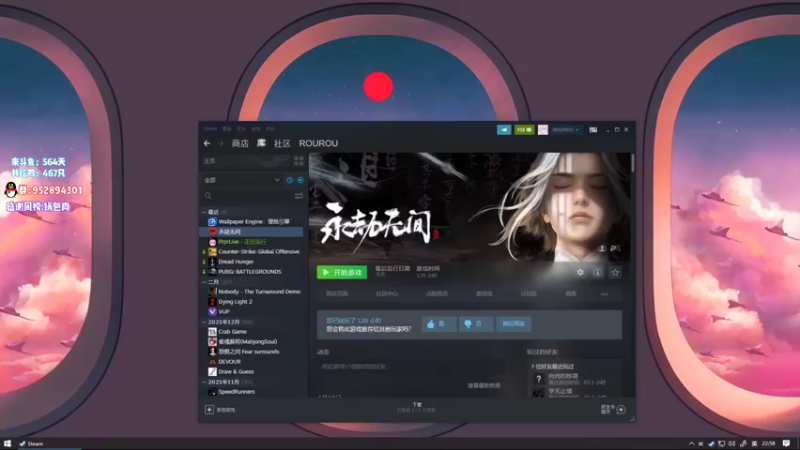Click the Dread Hunger game icon
The height and width of the screenshot is (450, 800).
click(212, 262)
